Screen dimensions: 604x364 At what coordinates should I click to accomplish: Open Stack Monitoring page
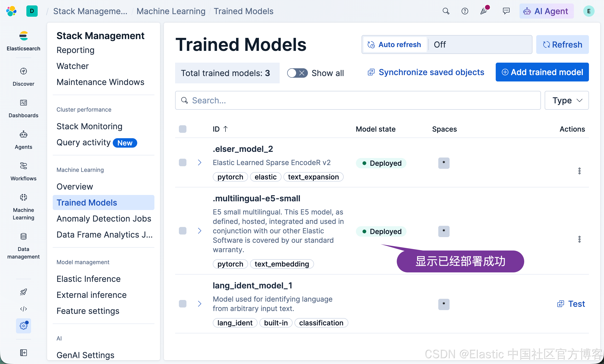pos(89,126)
